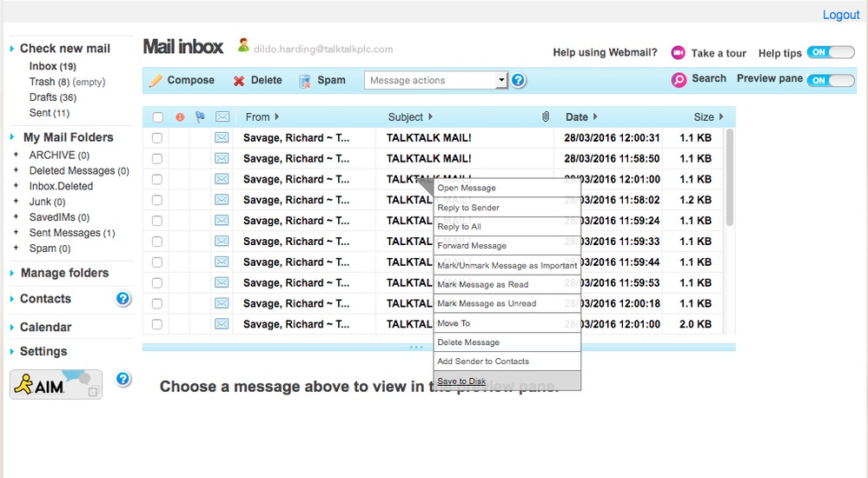
Task: Click the flag column header icon
Action: pos(200,116)
